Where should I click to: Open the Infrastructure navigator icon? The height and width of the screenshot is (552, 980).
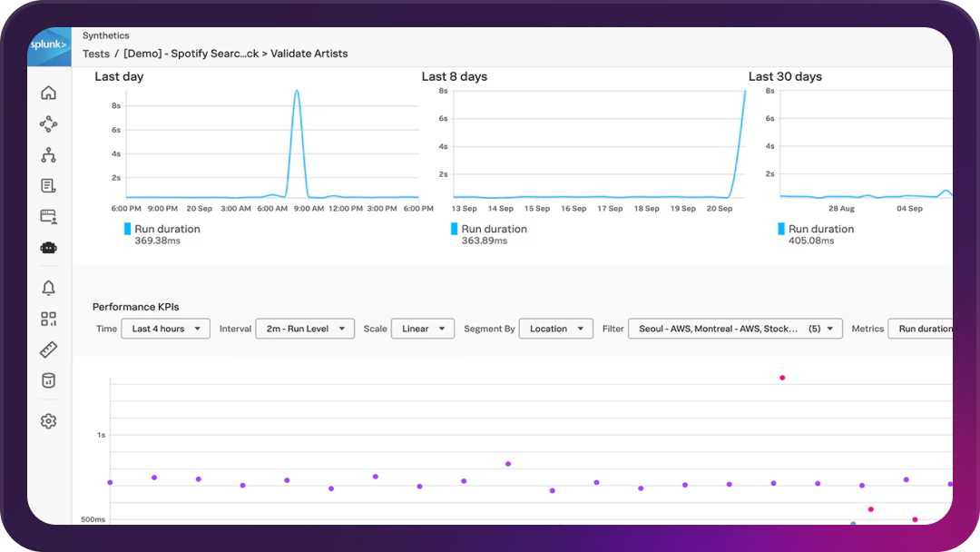coord(48,154)
